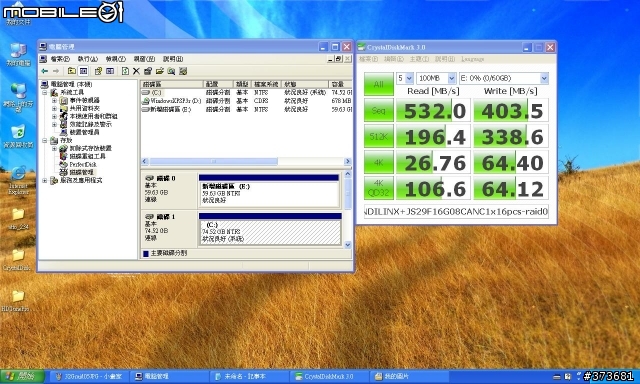Image resolution: width=640 pixels, height=384 pixels.
Task: Click the horizontal scrollbar thumb in volume list
Action: (x=213, y=162)
